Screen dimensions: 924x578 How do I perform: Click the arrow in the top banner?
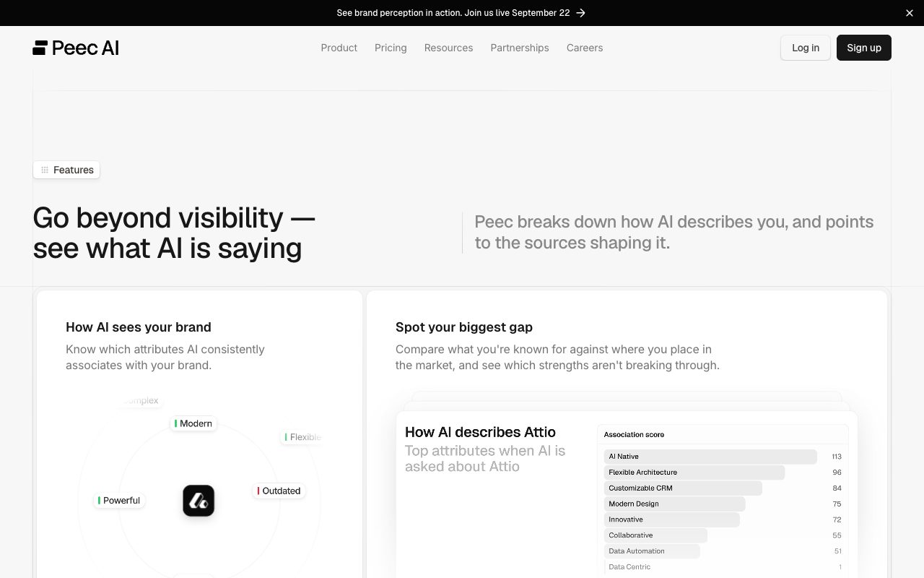(x=580, y=13)
